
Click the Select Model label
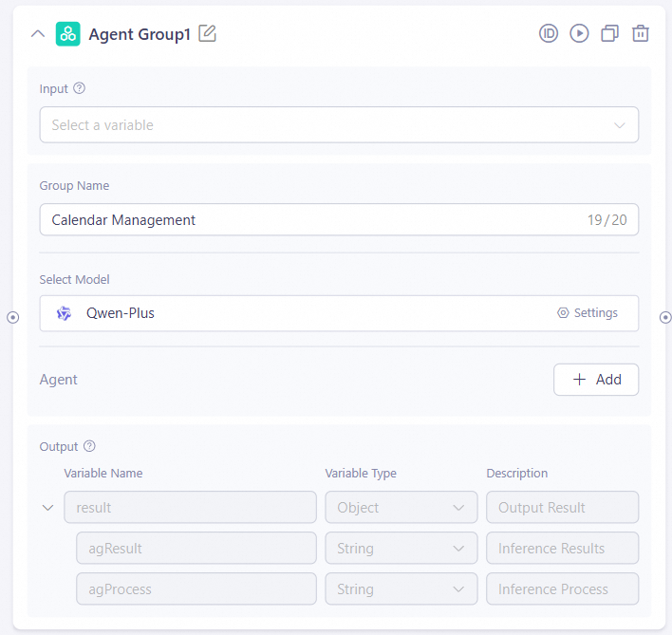pyautogui.click(x=74, y=279)
